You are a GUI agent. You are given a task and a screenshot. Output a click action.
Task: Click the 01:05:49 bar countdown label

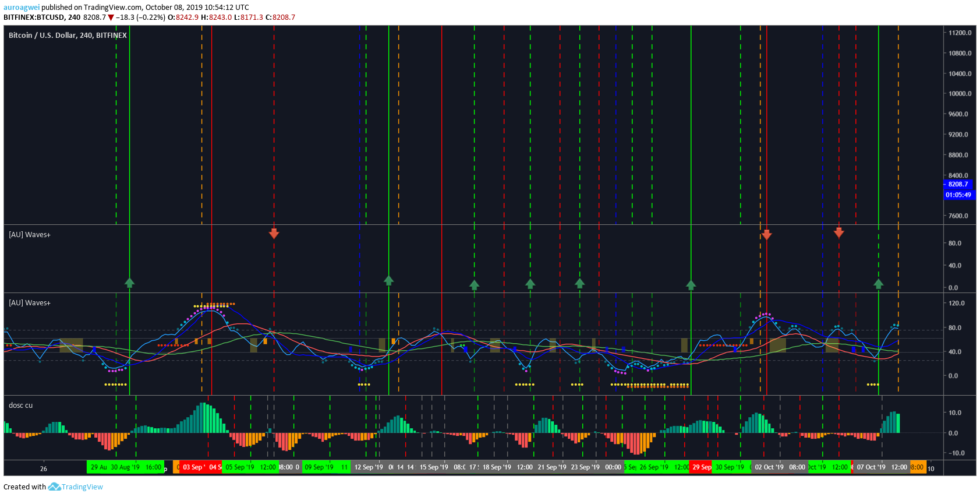tap(958, 195)
